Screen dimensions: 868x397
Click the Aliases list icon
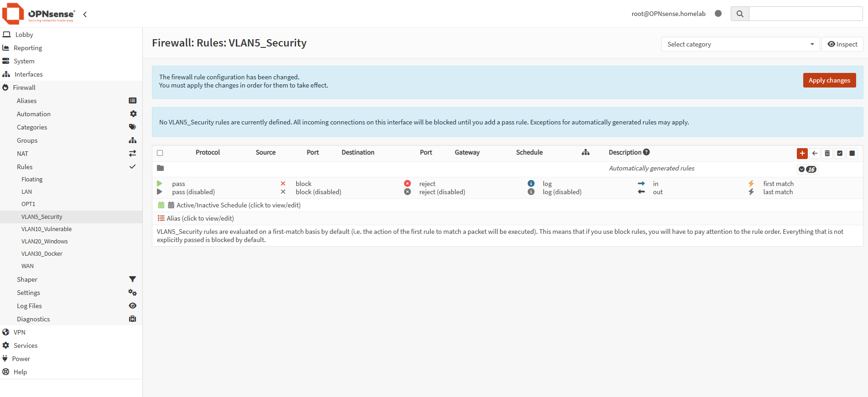pyautogui.click(x=133, y=101)
